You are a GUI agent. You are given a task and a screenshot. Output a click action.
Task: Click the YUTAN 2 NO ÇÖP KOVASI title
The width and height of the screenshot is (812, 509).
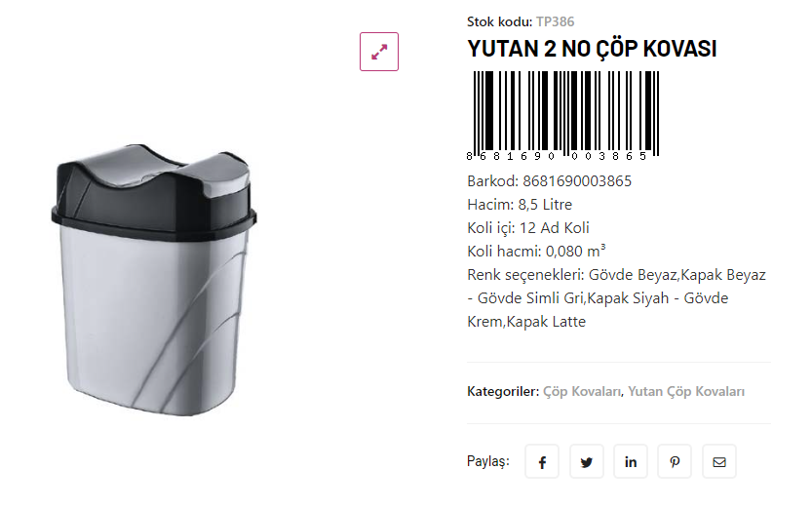(592, 49)
